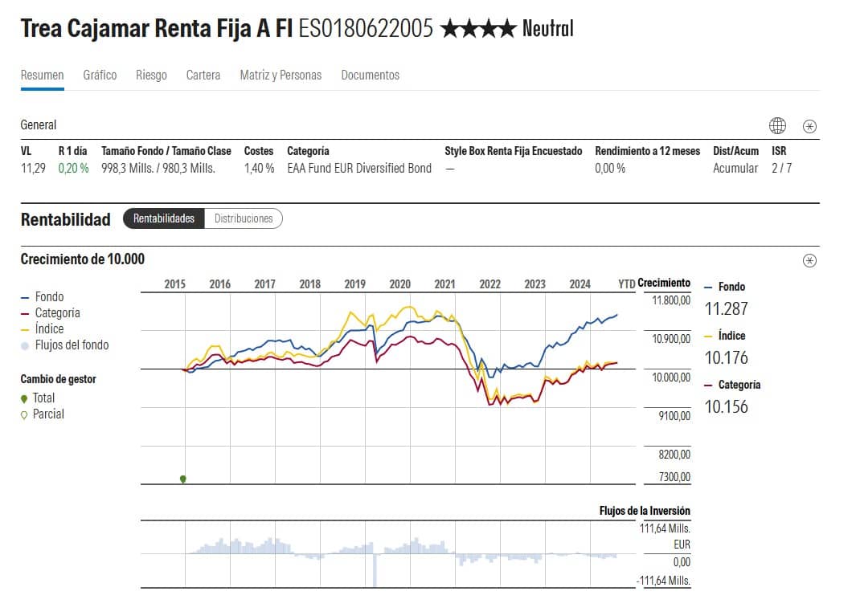Image resolution: width=856 pixels, height=616 pixels.
Task: Click the -111,64 Mills. flow axis label
Action: coord(663,581)
